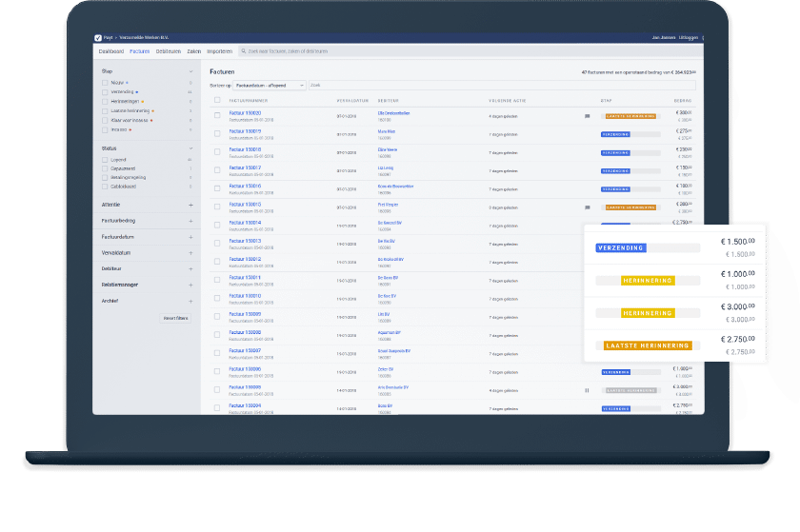This screenshot has width=800, height=532.
Task: Click the Zoek field above invoice table
Action: (502, 86)
